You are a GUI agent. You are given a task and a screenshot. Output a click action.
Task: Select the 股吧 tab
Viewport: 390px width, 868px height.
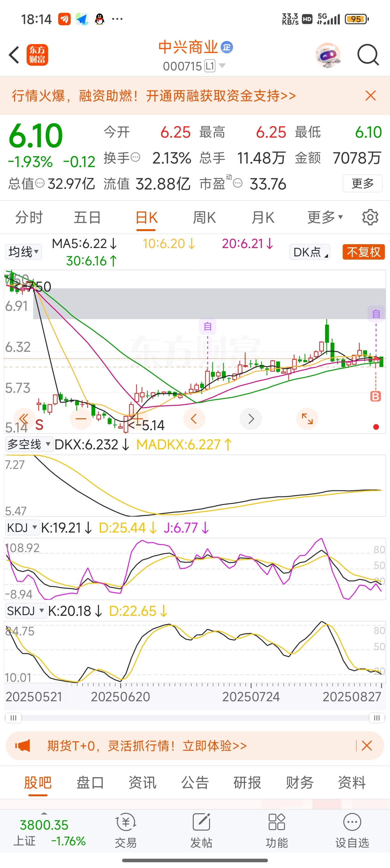point(38,783)
